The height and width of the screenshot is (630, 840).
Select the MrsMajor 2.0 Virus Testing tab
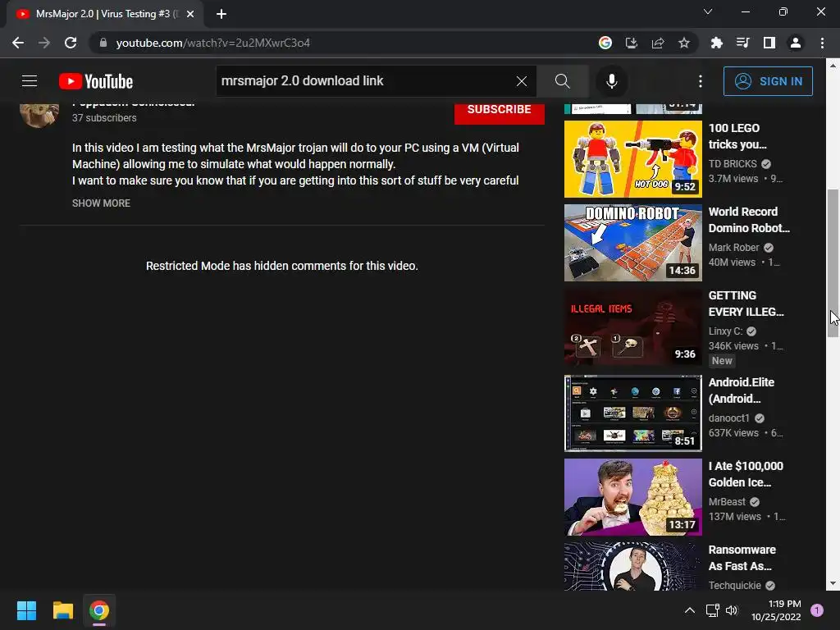[x=106, y=14]
